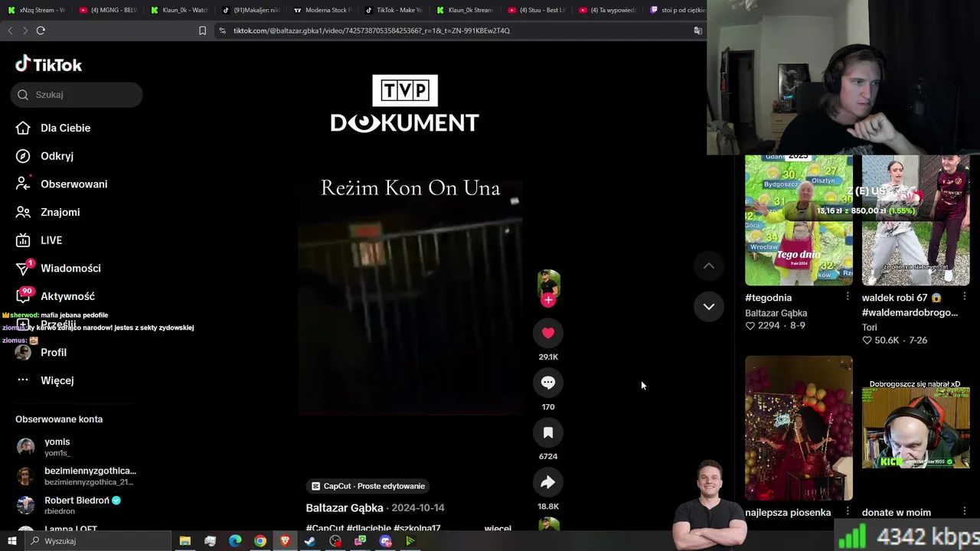Expand description with więcej
Image resolution: width=980 pixels, height=551 pixels.
pos(498,528)
